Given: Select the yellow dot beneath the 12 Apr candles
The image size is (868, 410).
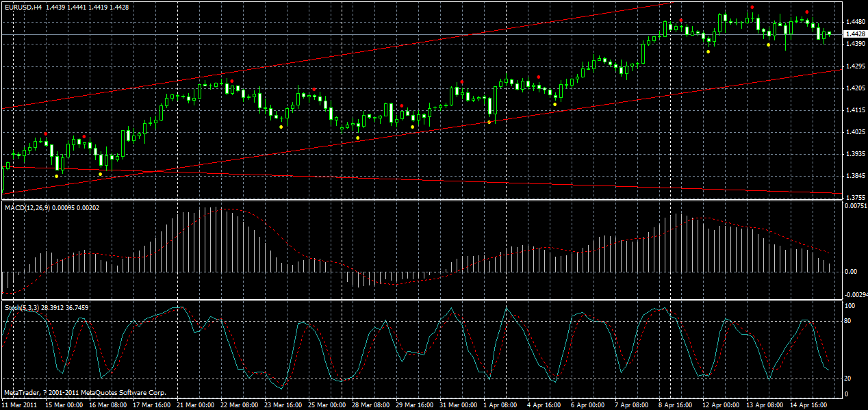Looking at the screenshot, I should point(708,52).
